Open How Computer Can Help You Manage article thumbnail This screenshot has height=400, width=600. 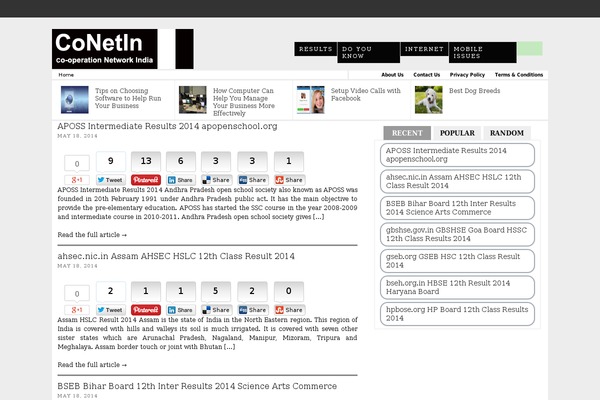(192, 100)
